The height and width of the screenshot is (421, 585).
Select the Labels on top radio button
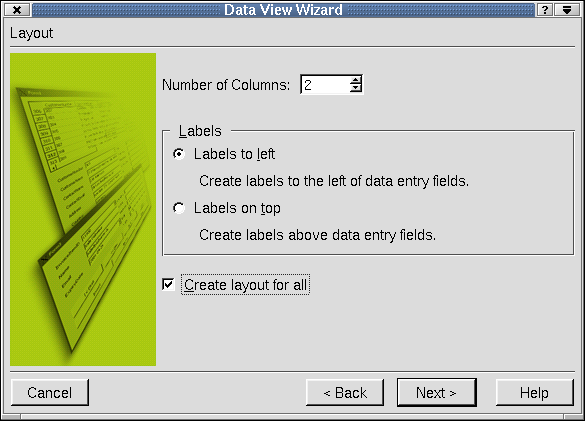179,208
